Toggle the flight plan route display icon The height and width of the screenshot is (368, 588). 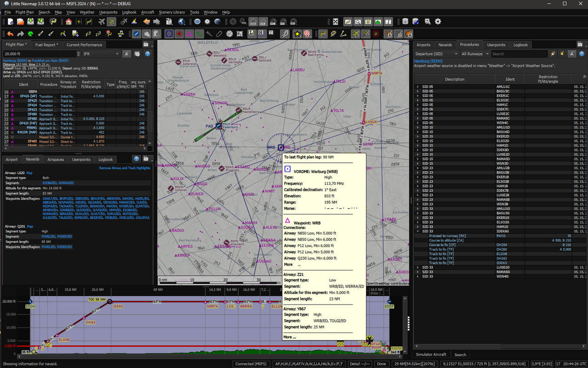(323, 34)
